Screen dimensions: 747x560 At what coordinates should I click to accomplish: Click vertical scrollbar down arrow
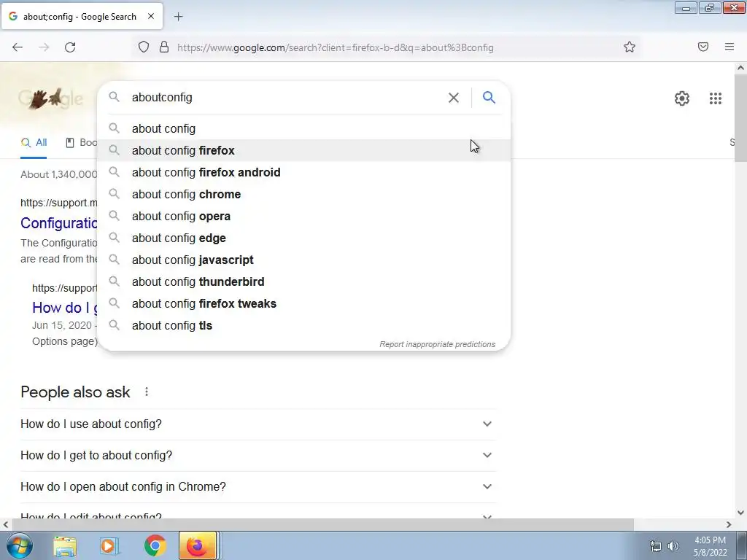click(x=740, y=513)
